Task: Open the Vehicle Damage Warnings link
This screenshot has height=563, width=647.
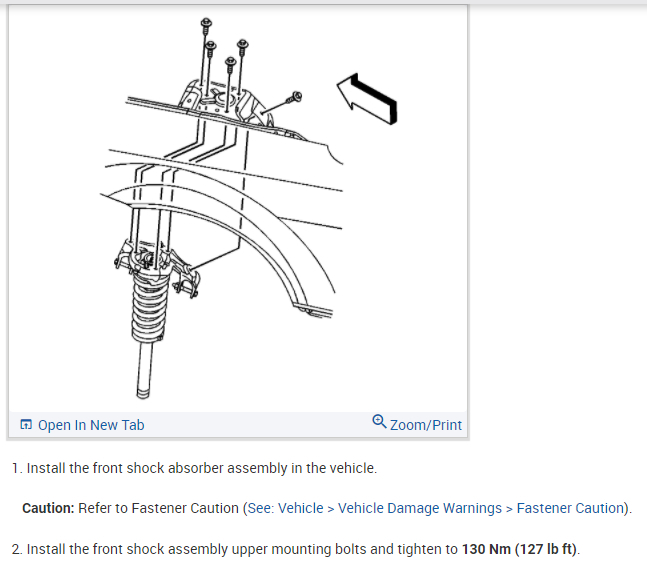Action: [420, 508]
